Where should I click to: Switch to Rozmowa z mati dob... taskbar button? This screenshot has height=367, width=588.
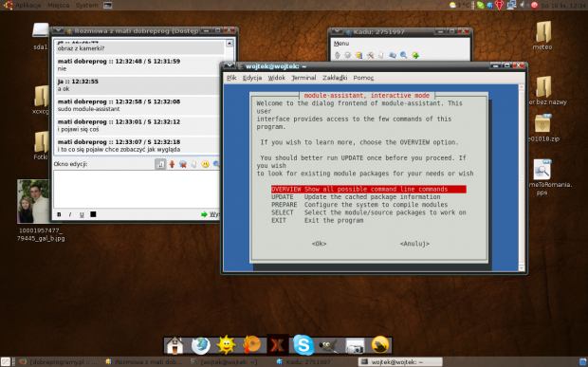(145, 361)
